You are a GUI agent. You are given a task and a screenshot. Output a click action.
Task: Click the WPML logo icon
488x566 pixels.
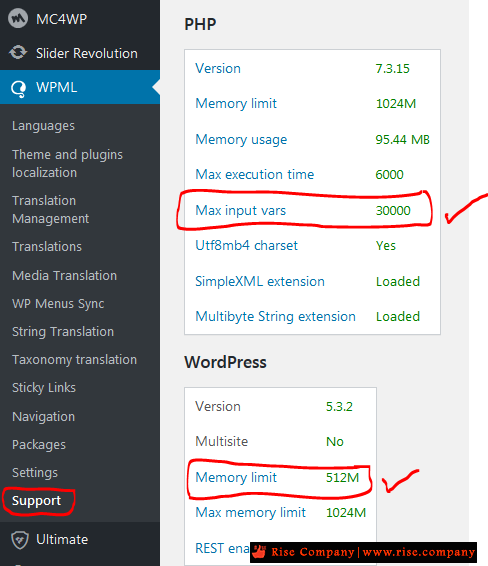[x=18, y=88]
